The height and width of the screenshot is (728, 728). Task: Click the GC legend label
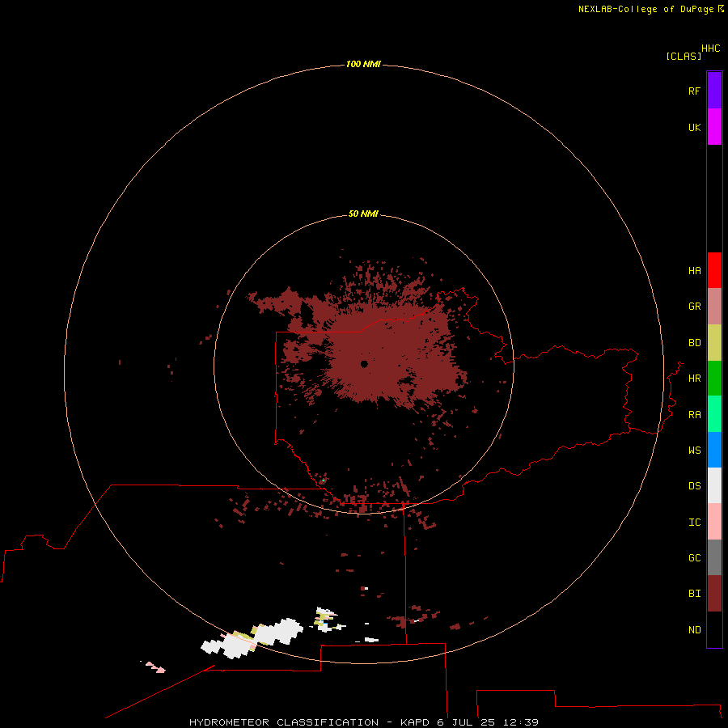694,558
